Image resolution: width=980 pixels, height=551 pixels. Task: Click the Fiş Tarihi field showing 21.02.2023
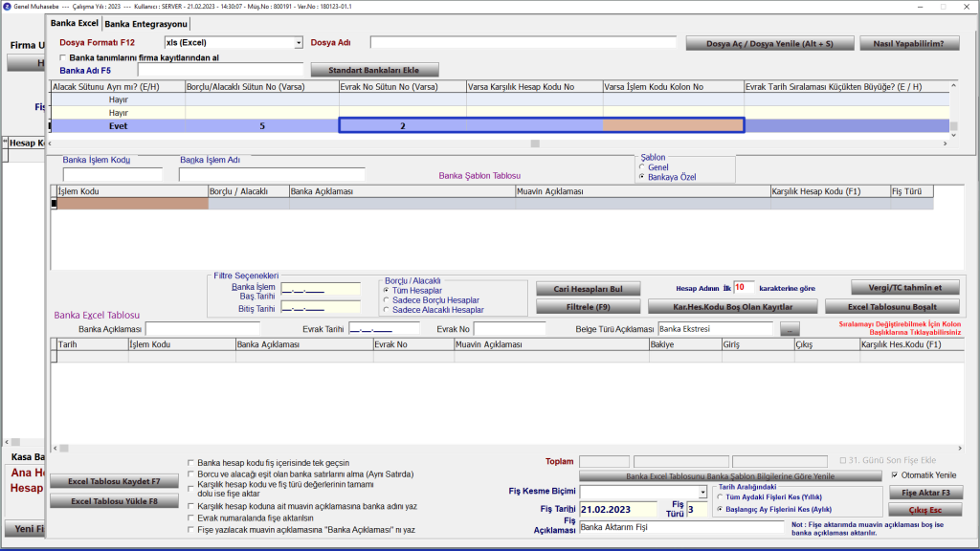tap(618, 510)
